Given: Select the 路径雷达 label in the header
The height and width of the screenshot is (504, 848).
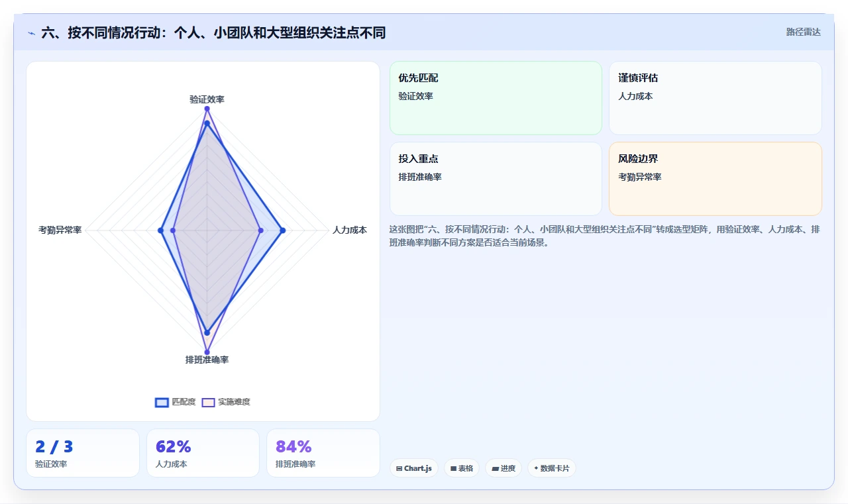Looking at the screenshot, I should [x=803, y=32].
